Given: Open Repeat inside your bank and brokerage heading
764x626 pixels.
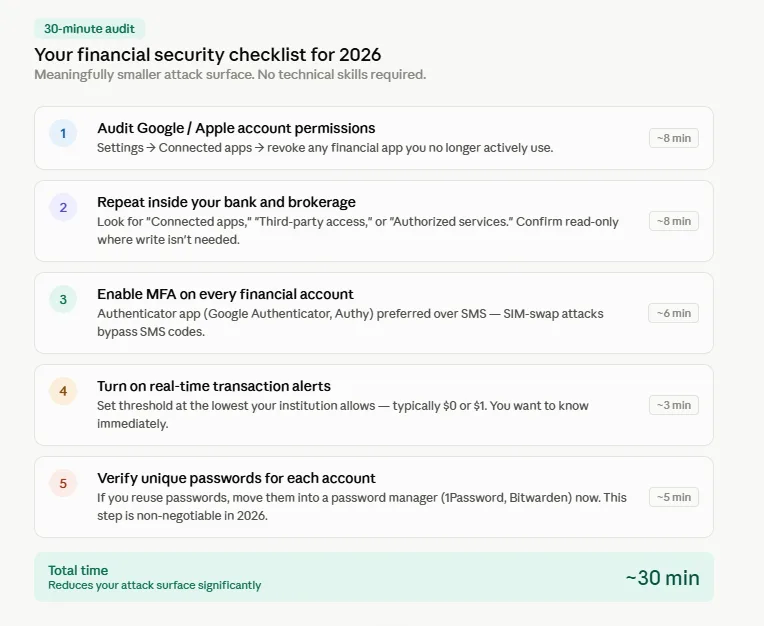Looking at the screenshot, I should coord(226,202).
